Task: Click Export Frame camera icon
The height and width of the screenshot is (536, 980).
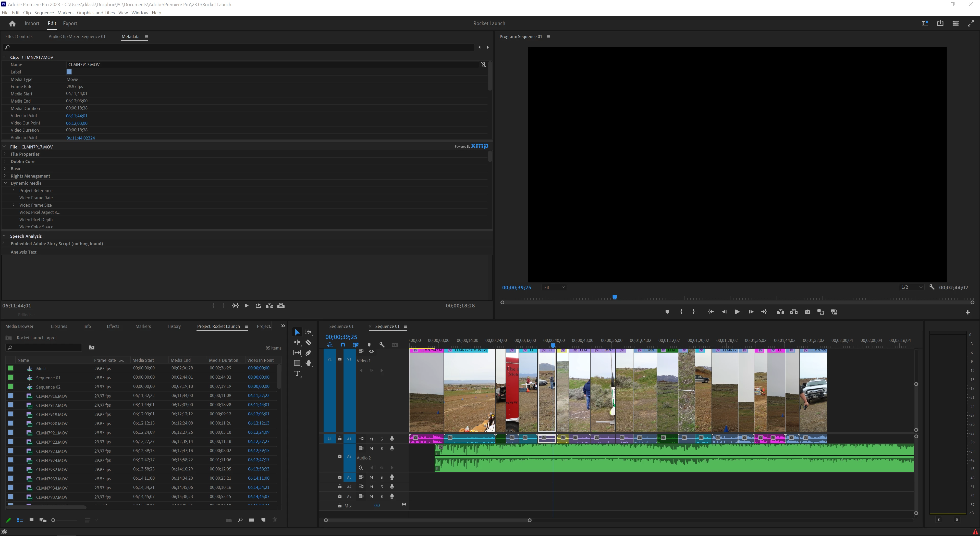Action: (807, 312)
